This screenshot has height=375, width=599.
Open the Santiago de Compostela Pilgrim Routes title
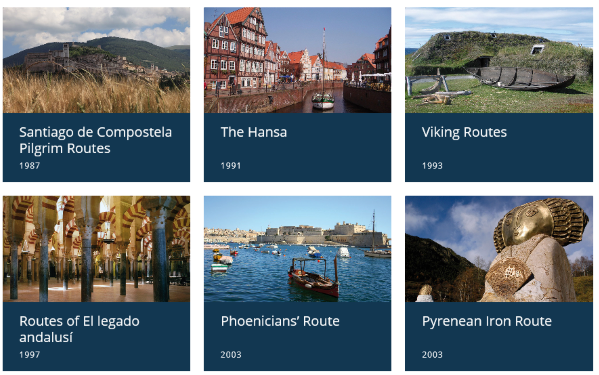(96, 140)
